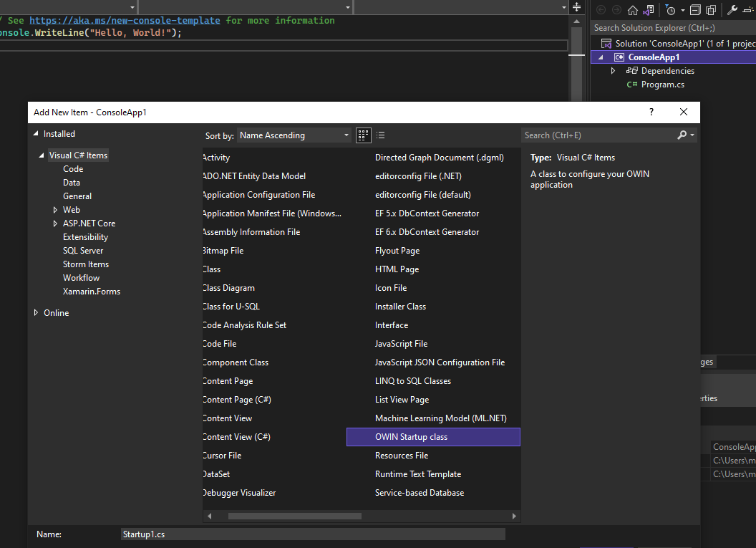Select the Storm Items category
Viewport: 756px width, 548px height.
pyautogui.click(x=86, y=264)
